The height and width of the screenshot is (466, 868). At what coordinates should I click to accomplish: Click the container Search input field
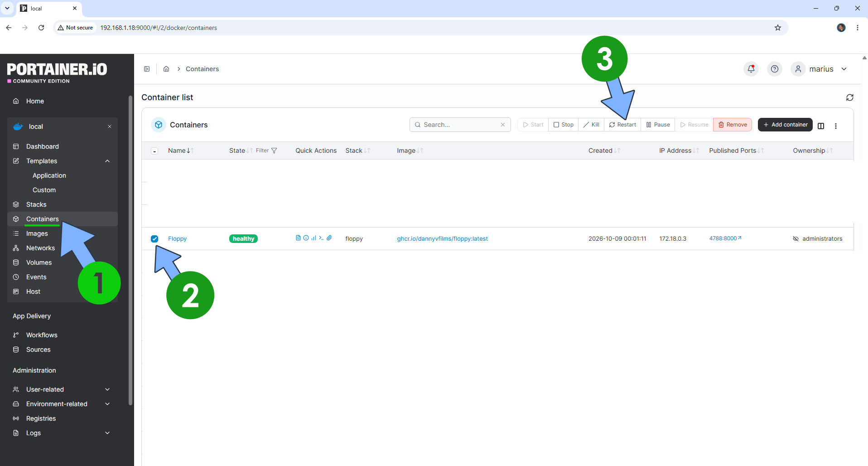[460, 125]
